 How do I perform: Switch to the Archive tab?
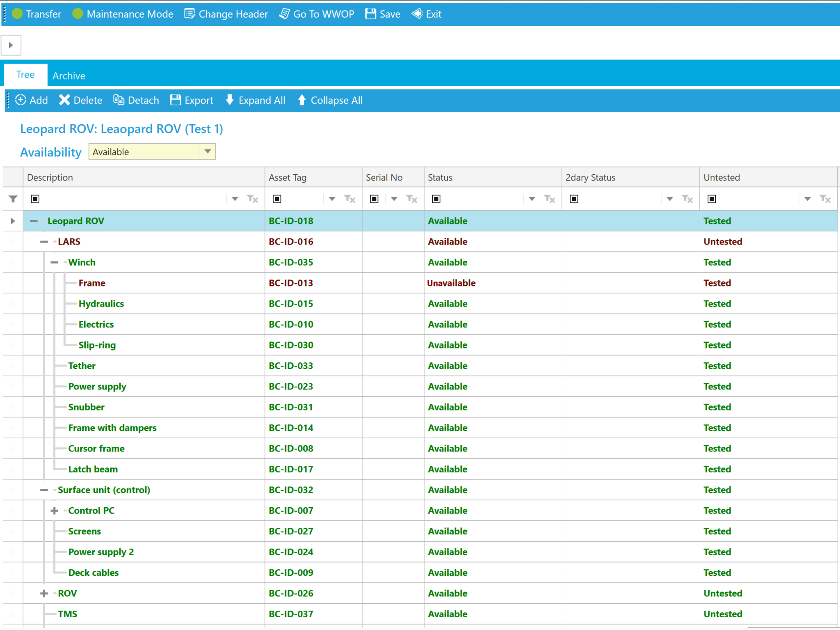tap(69, 76)
